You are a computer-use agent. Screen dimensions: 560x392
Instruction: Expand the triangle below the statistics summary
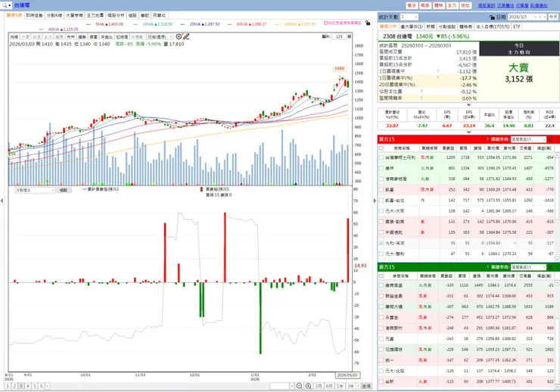click(468, 105)
